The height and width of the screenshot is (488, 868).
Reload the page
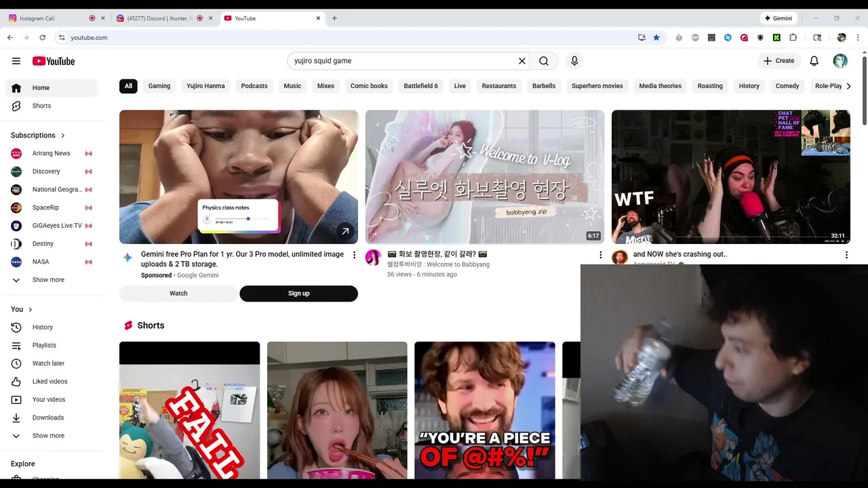[x=42, y=37]
